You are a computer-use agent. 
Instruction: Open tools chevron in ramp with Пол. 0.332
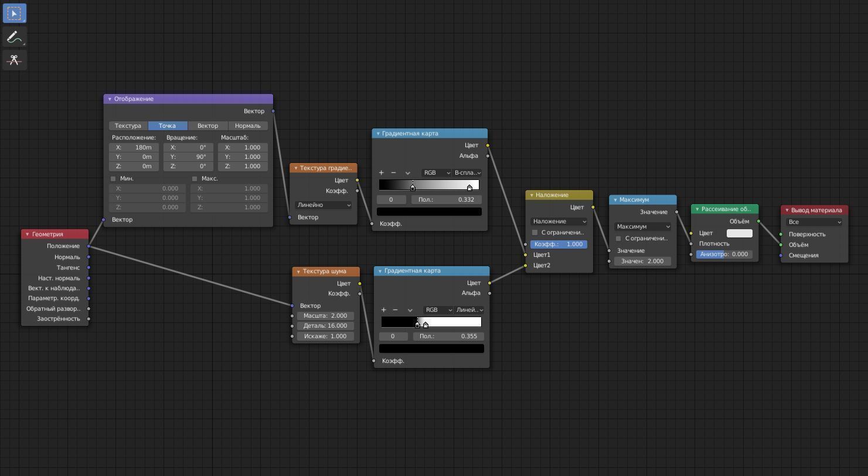click(x=408, y=173)
